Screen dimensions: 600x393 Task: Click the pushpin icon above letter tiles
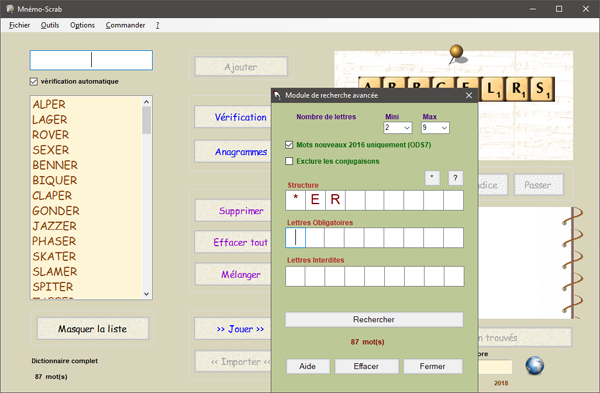(457, 54)
